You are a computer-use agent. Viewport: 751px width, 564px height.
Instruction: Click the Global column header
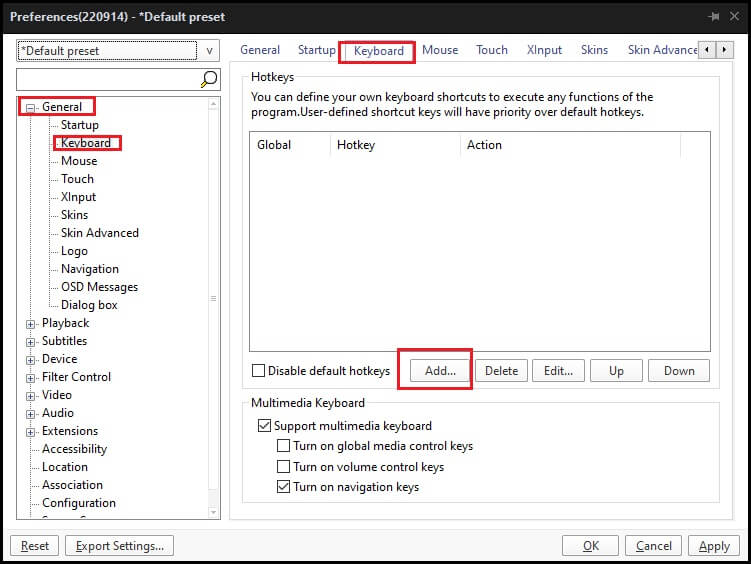[x=290, y=145]
